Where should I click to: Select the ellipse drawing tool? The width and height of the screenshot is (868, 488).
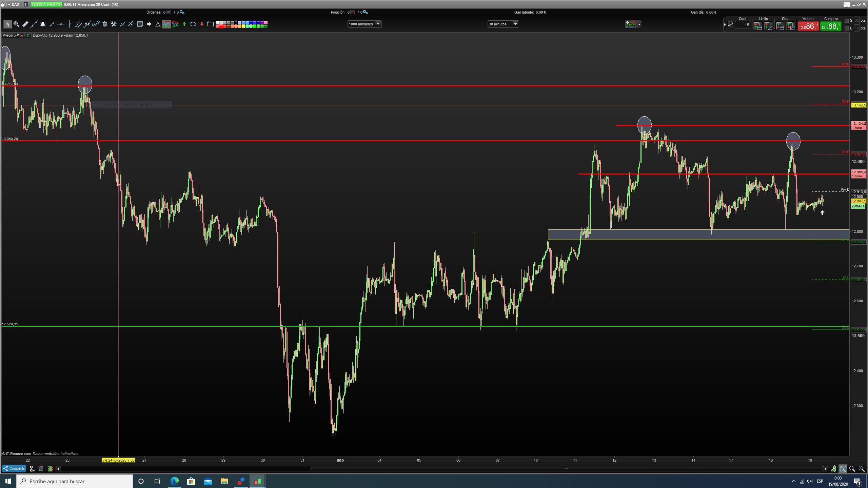coord(193,24)
